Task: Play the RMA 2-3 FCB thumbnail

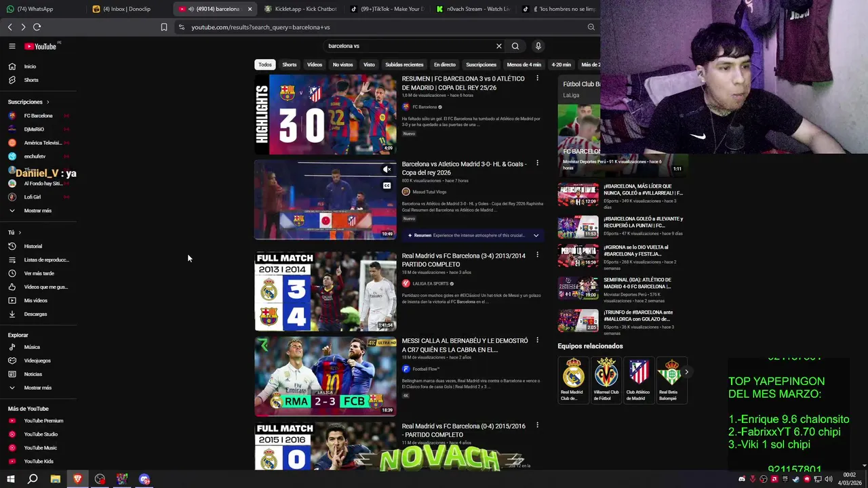Action: coord(325,376)
